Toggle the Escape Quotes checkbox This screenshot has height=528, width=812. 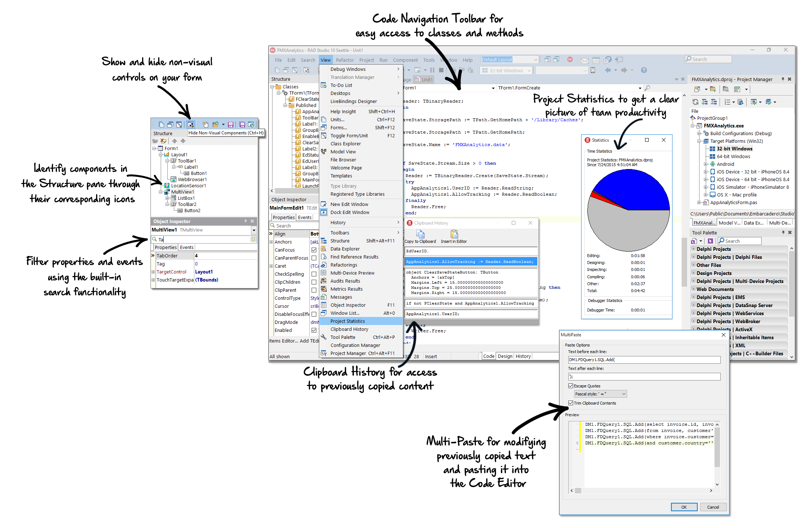pos(571,386)
